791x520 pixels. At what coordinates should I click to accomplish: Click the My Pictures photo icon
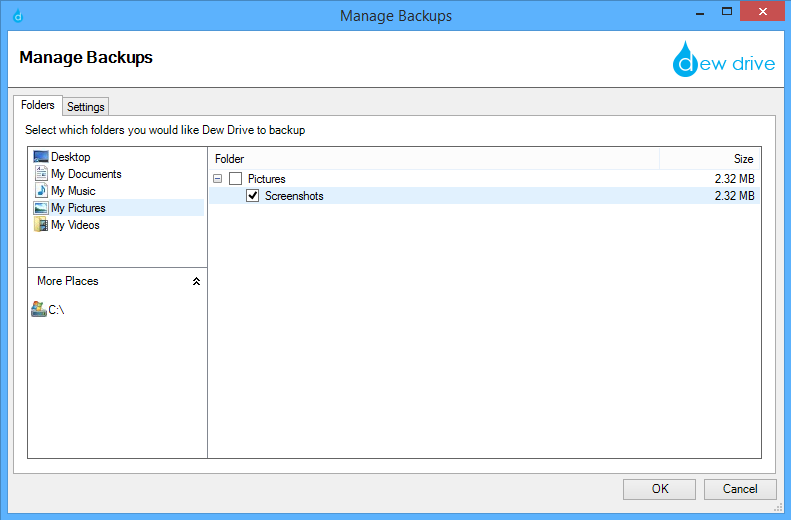pos(41,208)
